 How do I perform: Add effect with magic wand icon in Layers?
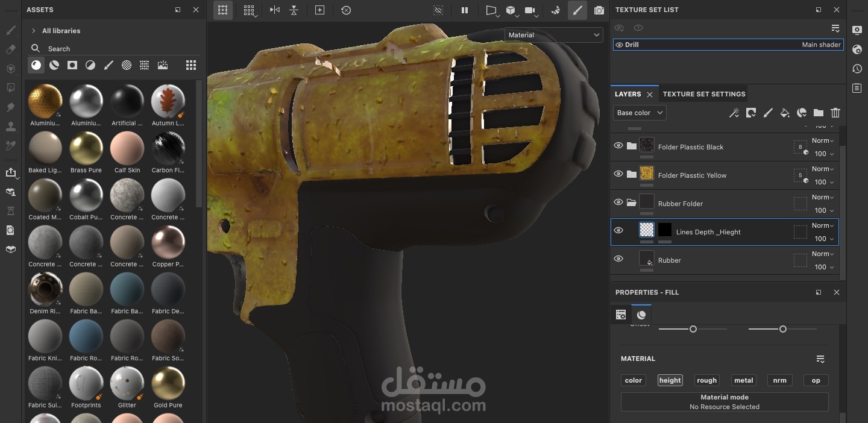[x=734, y=113]
